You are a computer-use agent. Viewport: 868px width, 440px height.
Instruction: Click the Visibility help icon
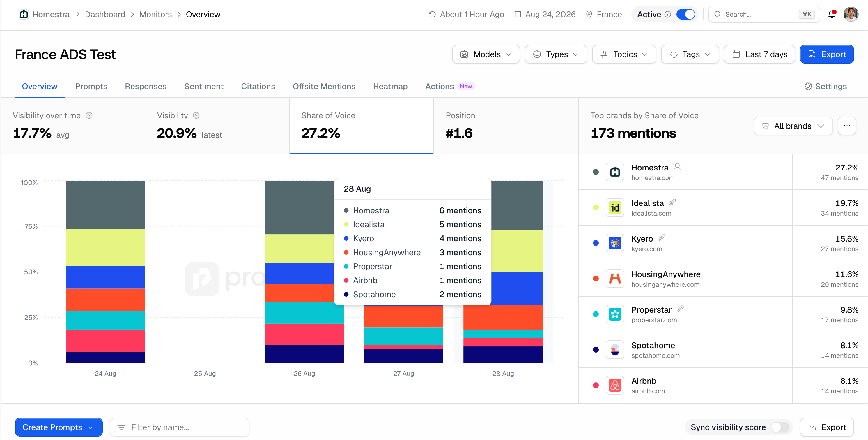[x=196, y=115]
